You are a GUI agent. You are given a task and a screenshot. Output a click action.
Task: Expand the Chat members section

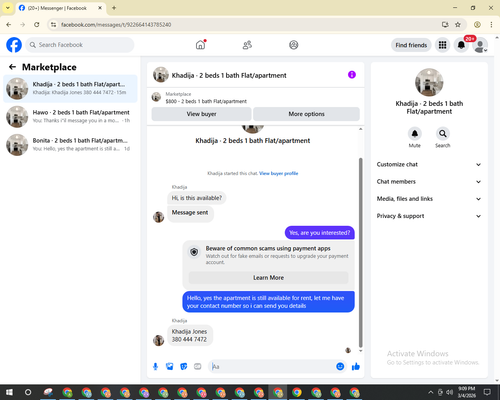pyautogui.click(x=429, y=182)
